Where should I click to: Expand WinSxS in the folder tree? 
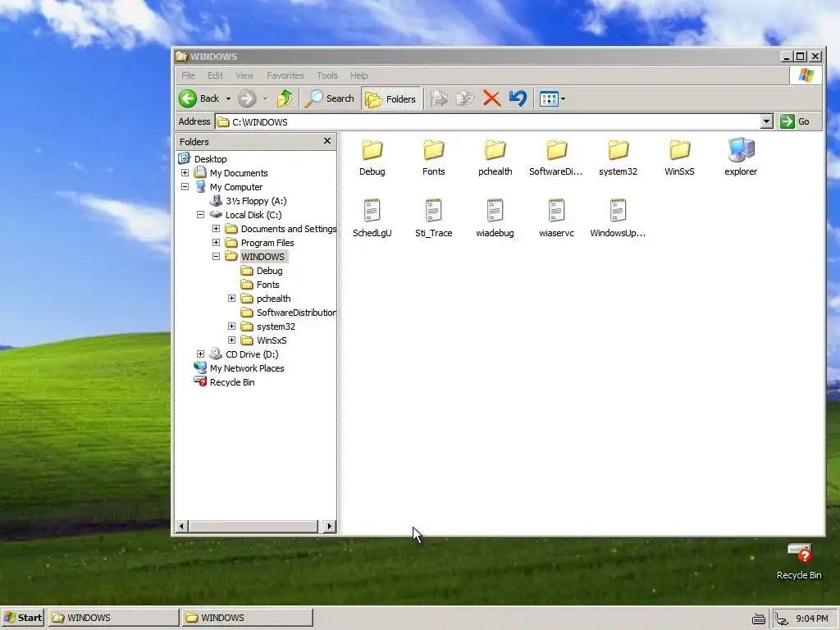click(231, 340)
